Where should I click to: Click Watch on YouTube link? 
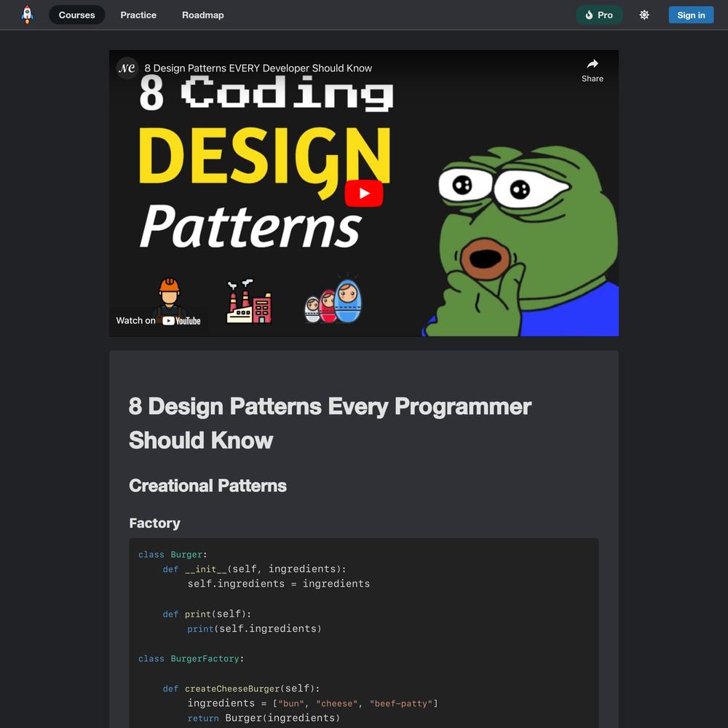[x=158, y=320]
